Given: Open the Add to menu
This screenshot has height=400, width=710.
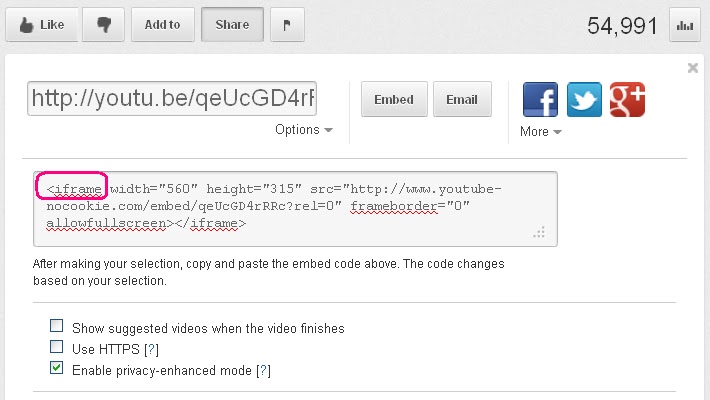Looking at the screenshot, I should 162,25.
